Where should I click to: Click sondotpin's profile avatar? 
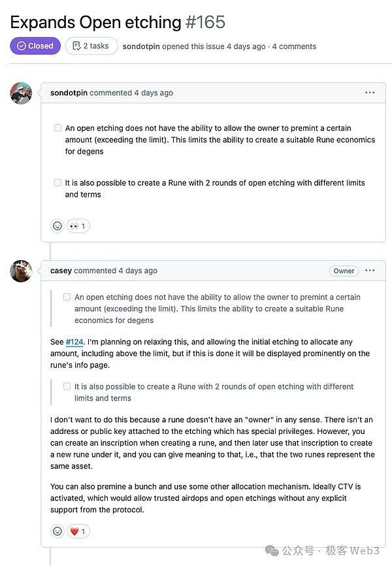(22, 93)
